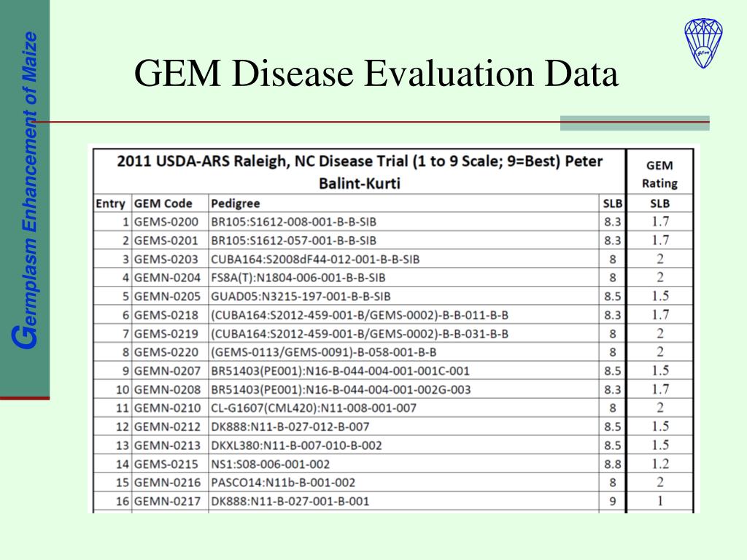Click SLB value 8 in GEMS-0203 row
Image resolution: width=747 pixels, height=560 pixels.
(x=613, y=259)
